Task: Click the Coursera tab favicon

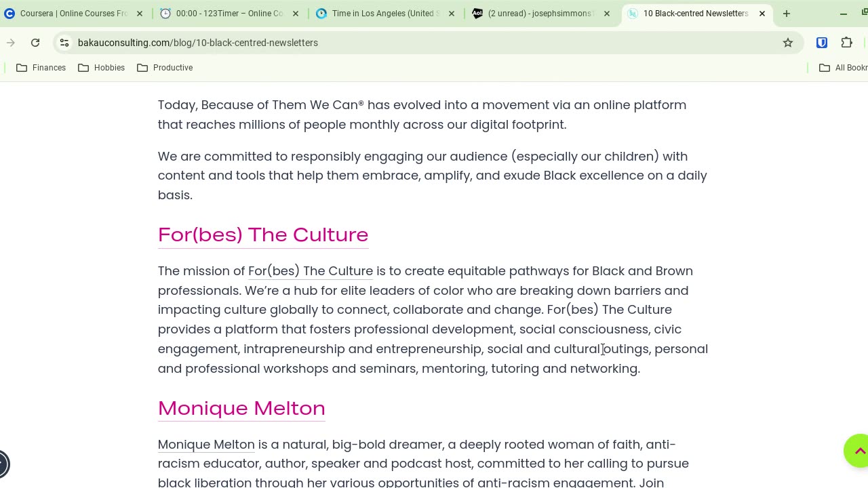Action: click(x=9, y=14)
